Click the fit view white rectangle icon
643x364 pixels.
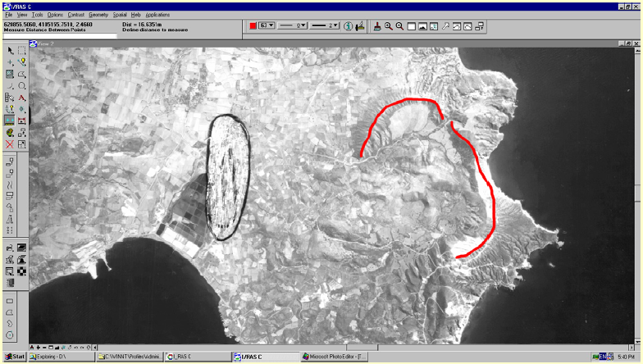pos(412,26)
